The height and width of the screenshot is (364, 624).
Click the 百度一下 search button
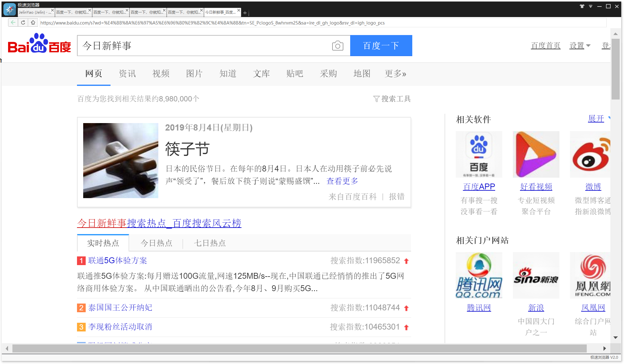[x=381, y=46]
